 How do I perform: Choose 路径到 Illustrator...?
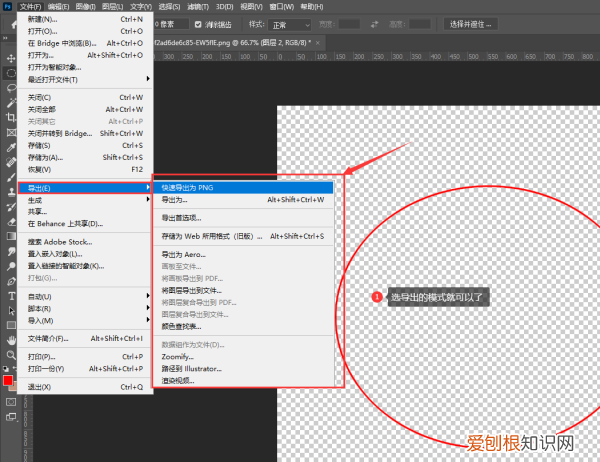(x=243, y=369)
